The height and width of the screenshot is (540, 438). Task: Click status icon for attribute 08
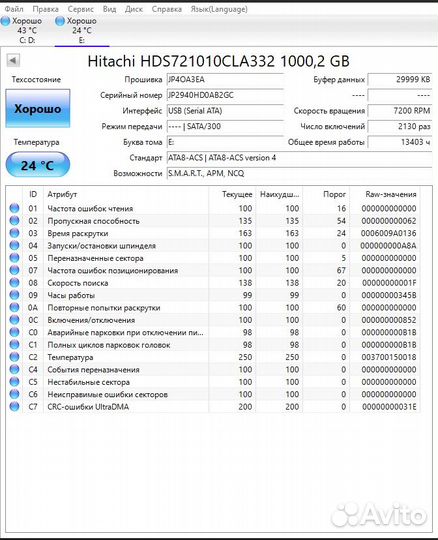pyautogui.click(x=14, y=282)
